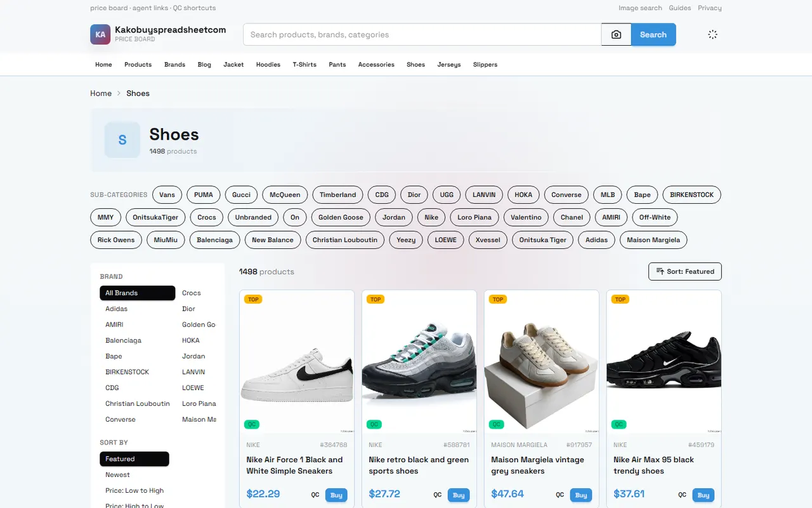Select the Gucci sub-category chip

click(x=242, y=195)
